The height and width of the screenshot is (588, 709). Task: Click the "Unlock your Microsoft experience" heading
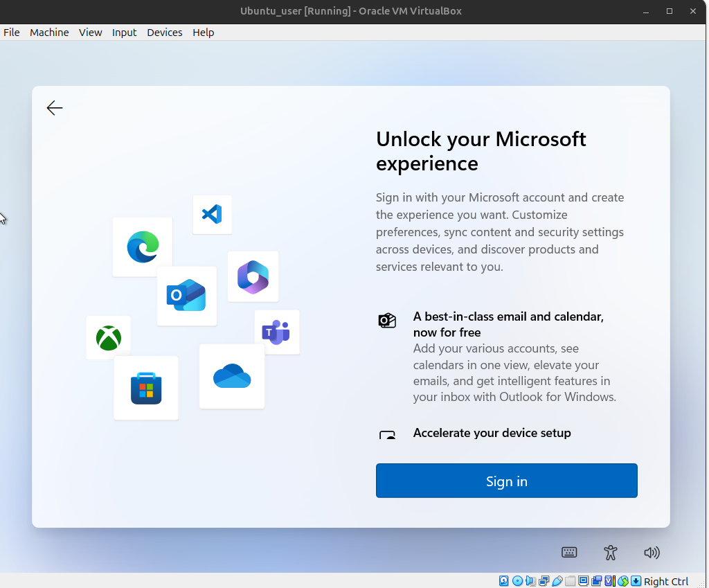(x=481, y=151)
